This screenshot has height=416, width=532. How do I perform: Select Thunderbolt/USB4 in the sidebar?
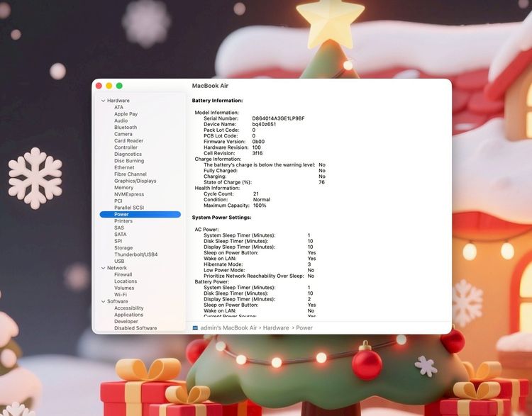[x=135, y=254]
